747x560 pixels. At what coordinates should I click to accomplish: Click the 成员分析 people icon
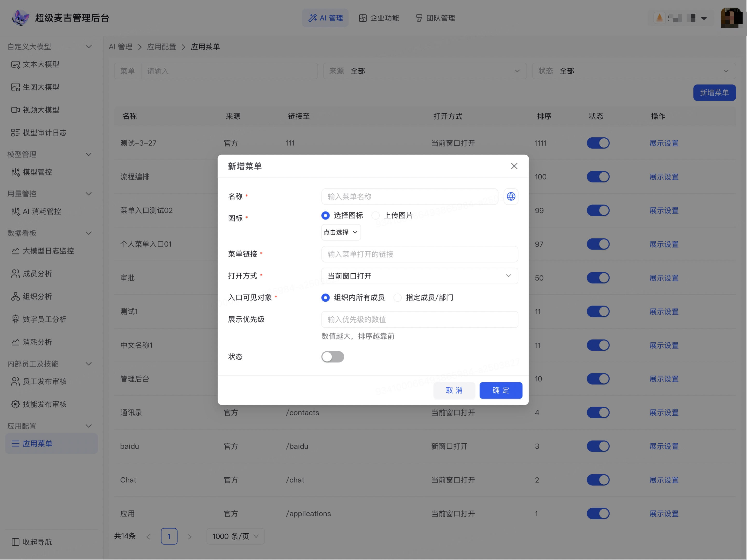click(x=16, y=274)
